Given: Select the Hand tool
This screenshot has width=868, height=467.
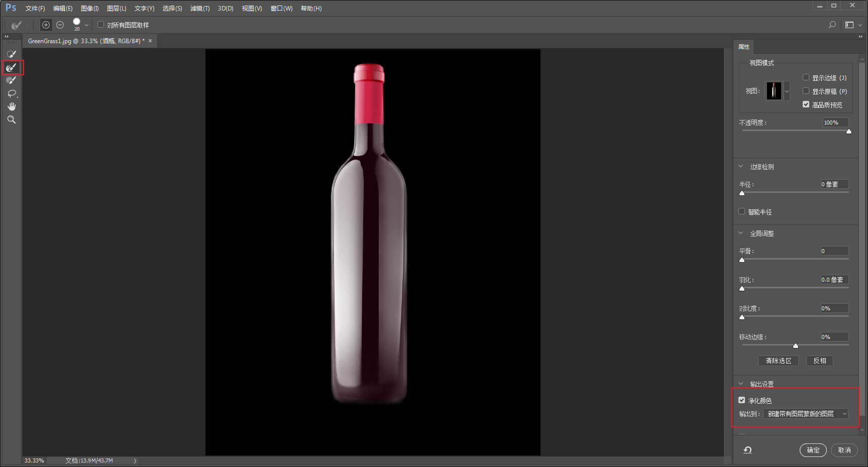Looking at the screenshot, I should [12, 106].
